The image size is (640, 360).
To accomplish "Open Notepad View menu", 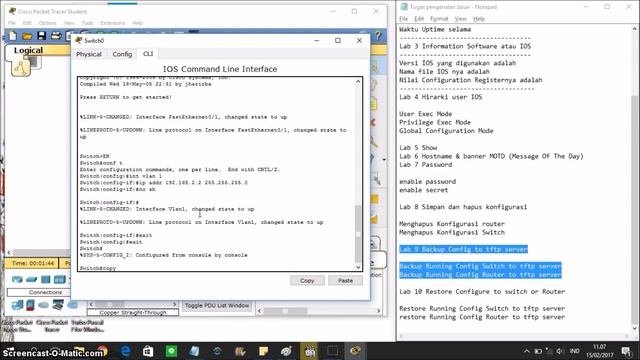I will point(460,19).
